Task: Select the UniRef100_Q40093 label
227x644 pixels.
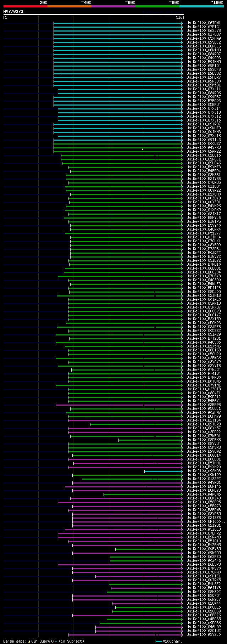Action: click(204, 58)
